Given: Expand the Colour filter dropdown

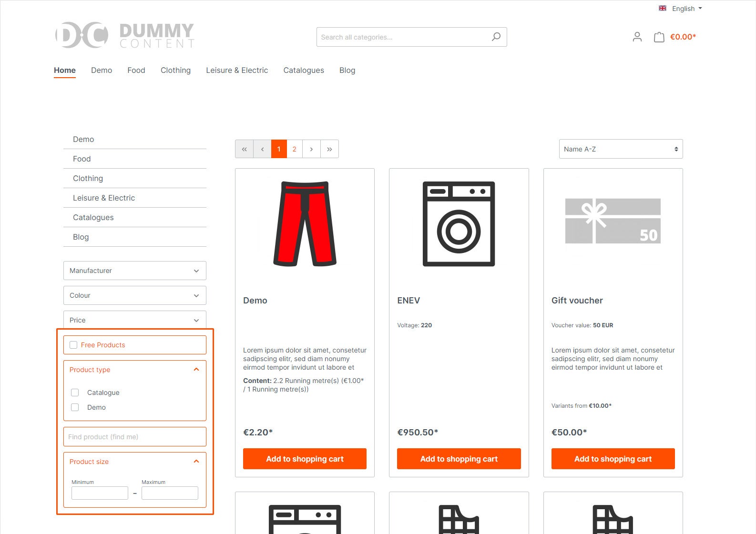Looking at the screenshot, I should [135, 295].
